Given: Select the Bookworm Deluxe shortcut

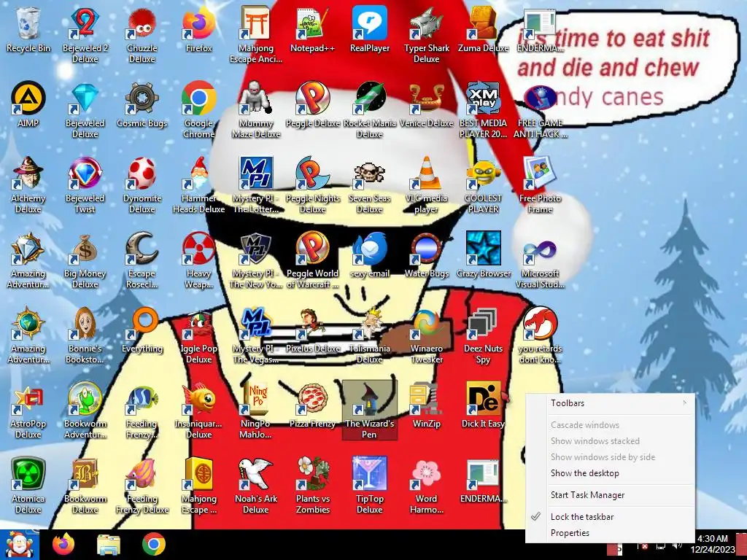Looking at the screenshot, I should pyautogui.click(x=85, y=486).
